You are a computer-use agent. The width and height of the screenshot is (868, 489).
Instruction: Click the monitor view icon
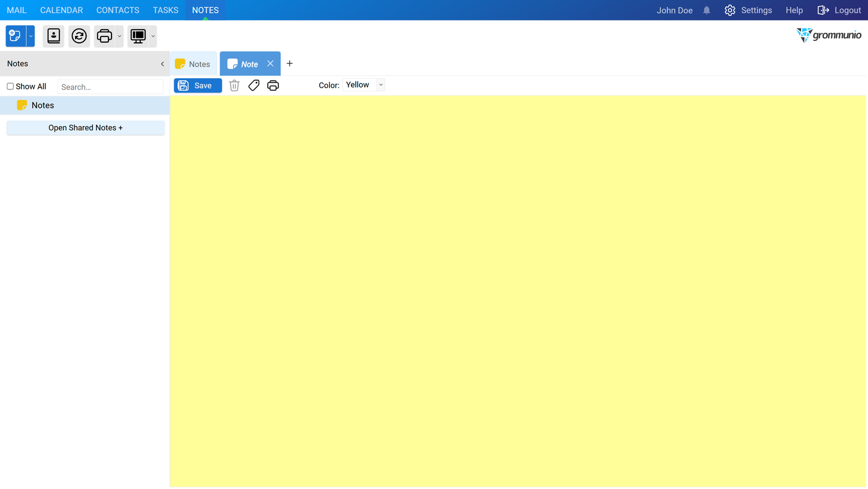138,36
